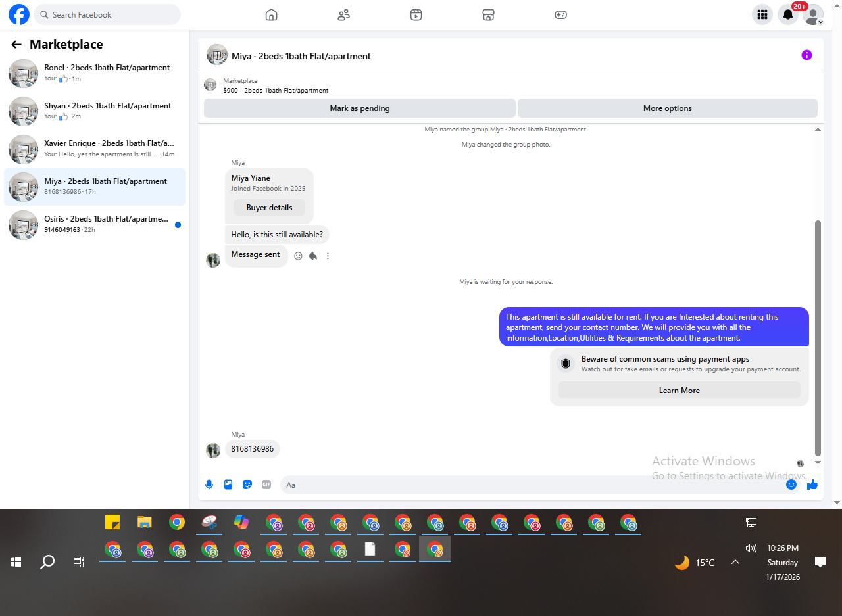Open the Windows notification center

[x=820, y=561]
